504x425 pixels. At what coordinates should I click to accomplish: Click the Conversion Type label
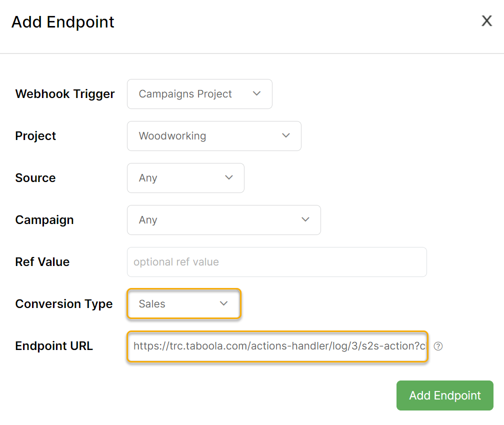click(64, 304)
